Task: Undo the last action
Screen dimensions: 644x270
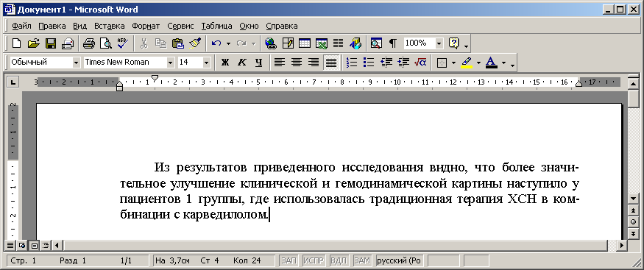Action: [x=216, y=43]
